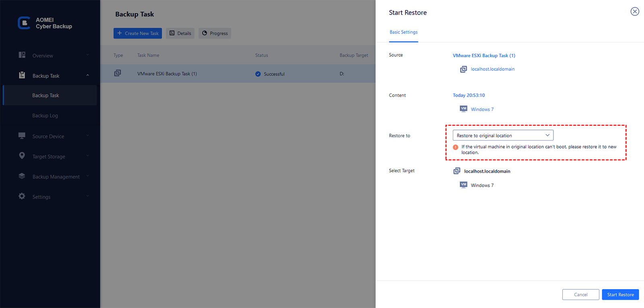Viewport: 644px width, 308px height.
Task: Click the Overview dashboard icon in sidebar
Action: (22, 55)
